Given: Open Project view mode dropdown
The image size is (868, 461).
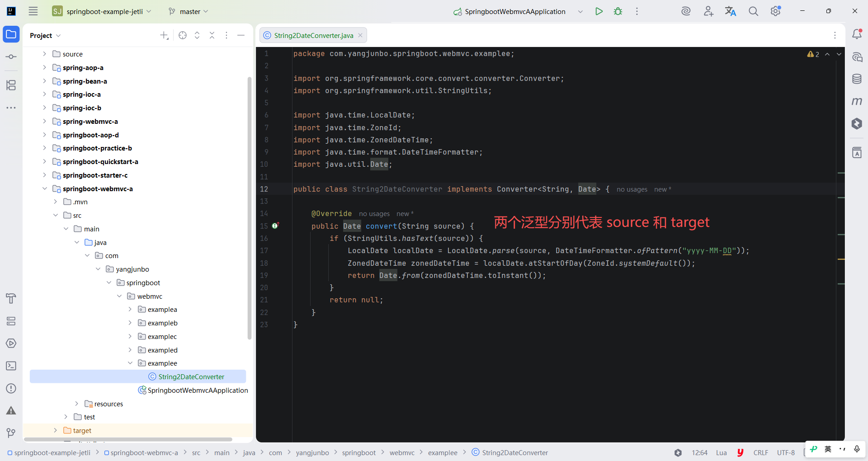Looking at the screenshot, I should point(45,35).
